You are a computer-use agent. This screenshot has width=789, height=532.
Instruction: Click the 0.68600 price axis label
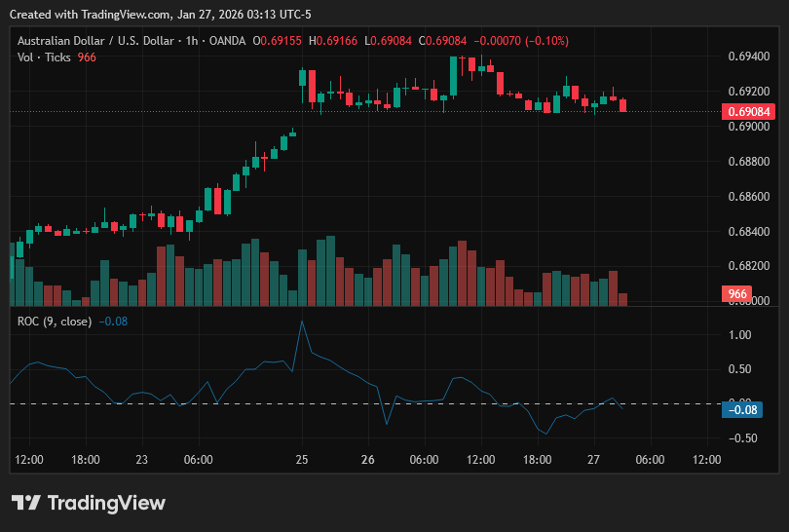click(x=749, y=196)
